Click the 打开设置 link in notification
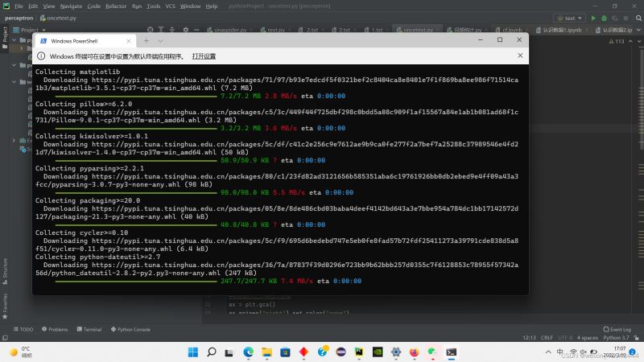The width and height of the screenshot is (644, 362). [x=204, y=56]
